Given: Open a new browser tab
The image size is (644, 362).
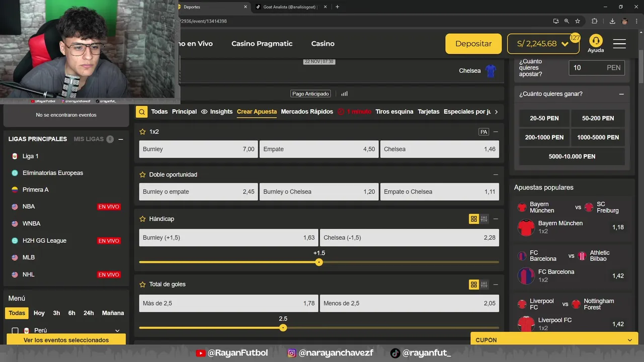Looking at the screenshot, I should pyautogui.click(x=337, y=7).
